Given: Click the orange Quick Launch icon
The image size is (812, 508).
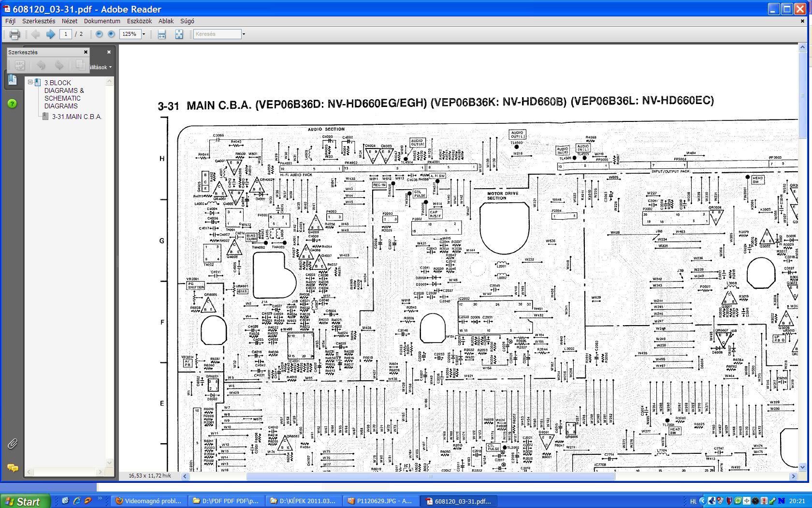Looking at the screenshot, I should coord(88,501).
